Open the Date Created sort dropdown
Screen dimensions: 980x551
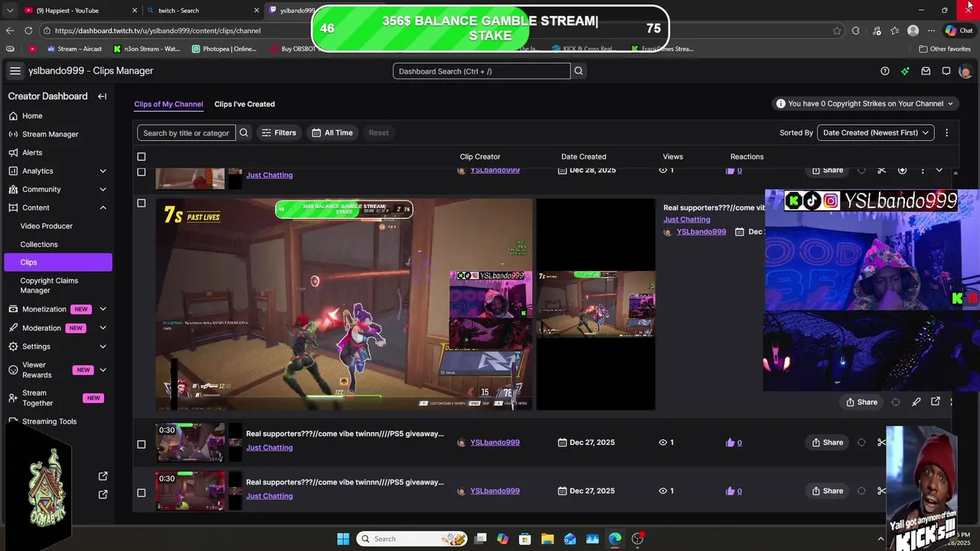[x=875, y=132]
